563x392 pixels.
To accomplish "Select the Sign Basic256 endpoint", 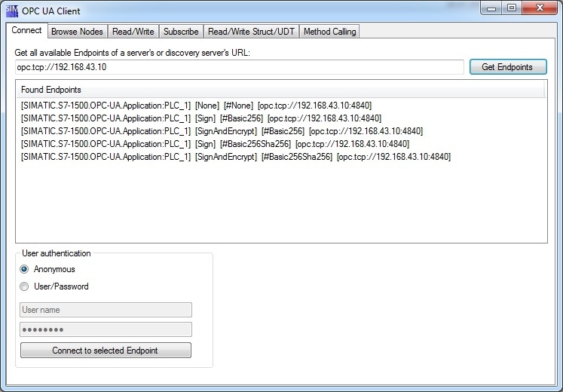I will (x=201, y=118).
